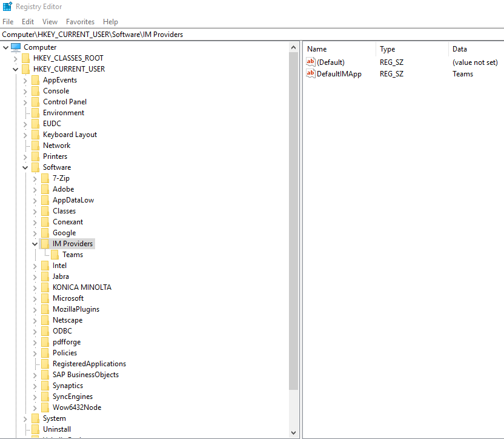Click the Jabra folder icon

45,276
